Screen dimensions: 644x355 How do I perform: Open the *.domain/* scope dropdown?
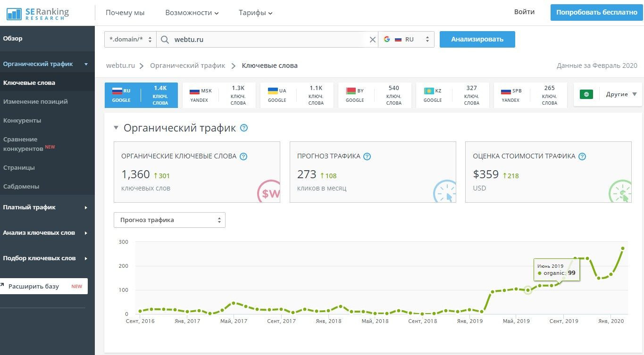pos(130,40)
